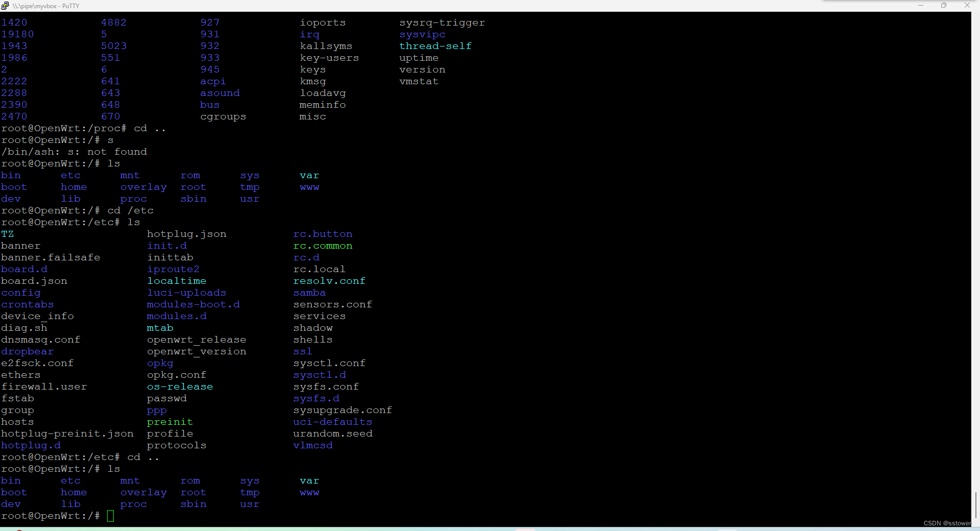Click 'device_info' file name
Image resolution: width=980 pixels, height=531 pixels.
point(37,316)
